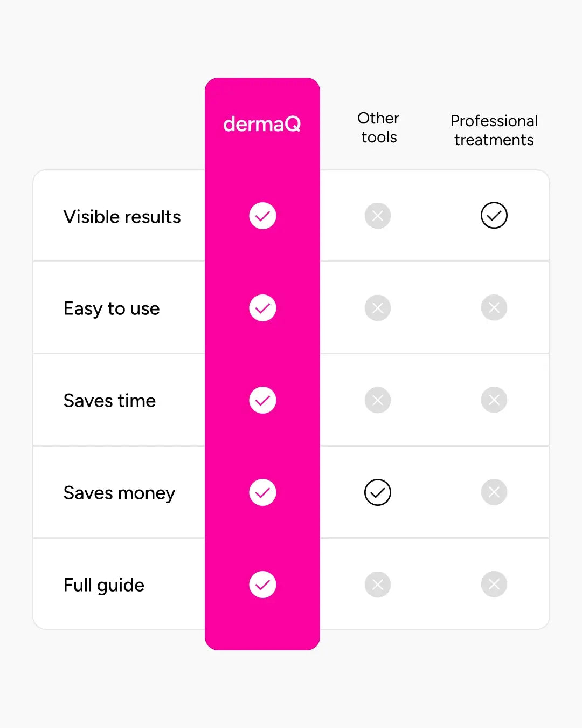Click Other tools checkmark for Saves money
The height and width of the screenshot is (728, 582).
[378, 492]
